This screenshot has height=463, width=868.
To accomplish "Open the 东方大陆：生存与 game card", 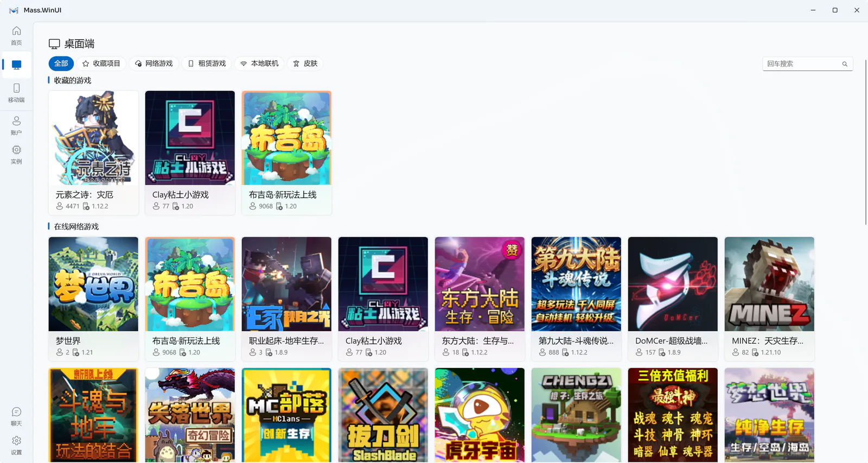I will click(480, 299).
